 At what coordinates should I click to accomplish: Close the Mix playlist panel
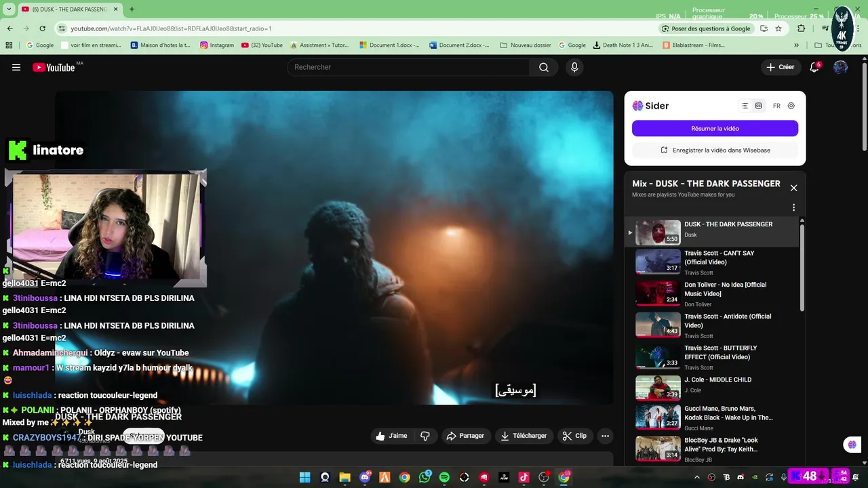coord(793,188)
